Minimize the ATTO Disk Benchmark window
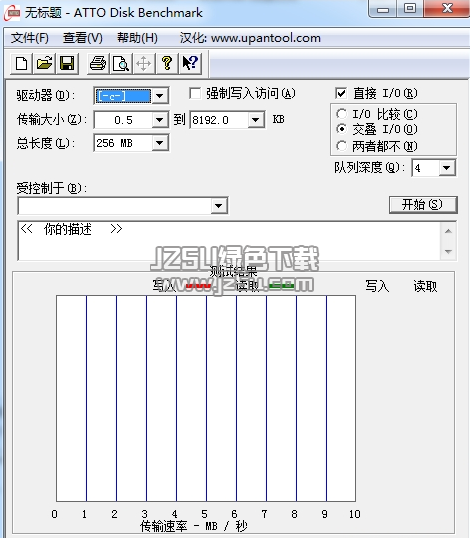The image size is (470, 538). tap(383, 9)
